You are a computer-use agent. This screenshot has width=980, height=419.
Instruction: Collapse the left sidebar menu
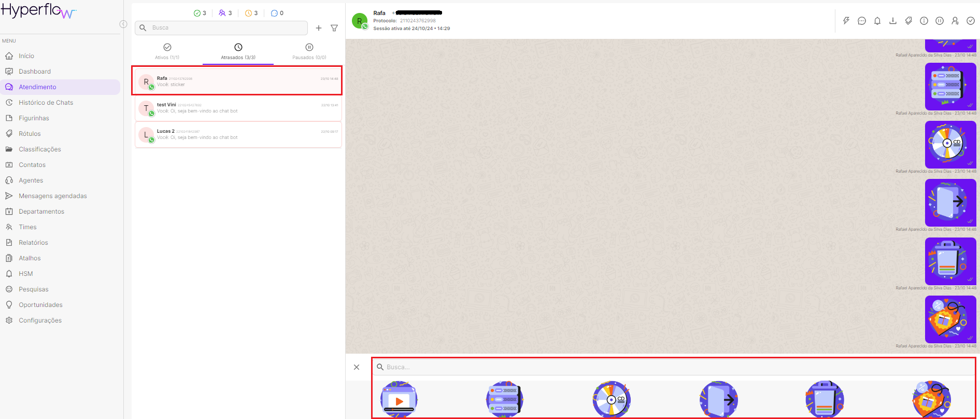[x=123, y=24]
